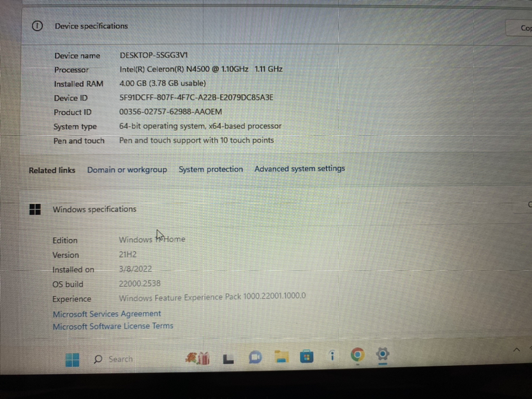
Task: Open Task View from the taskbar
Action: (228, 359)
